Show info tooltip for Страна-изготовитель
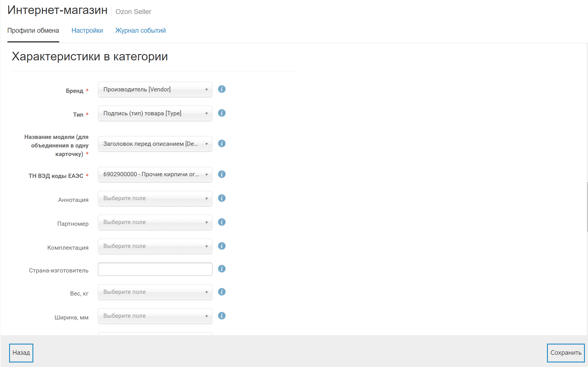The width and height of the screenshot is (588, 367). click(222, 269)
